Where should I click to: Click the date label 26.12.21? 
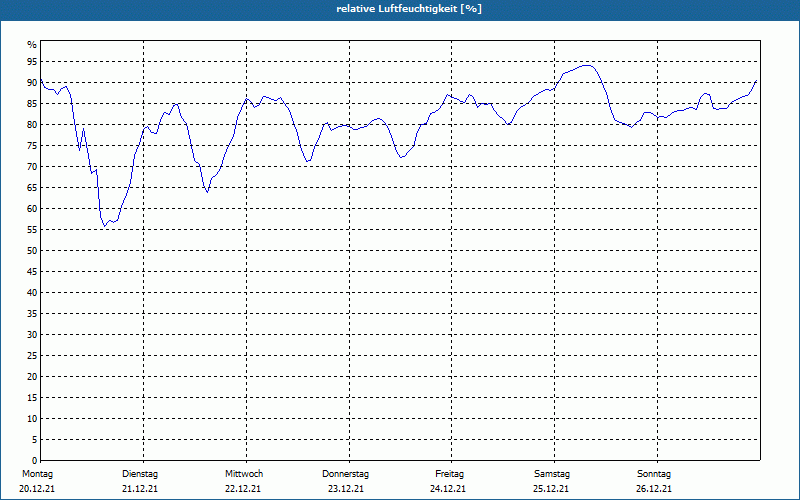point(654,489)
